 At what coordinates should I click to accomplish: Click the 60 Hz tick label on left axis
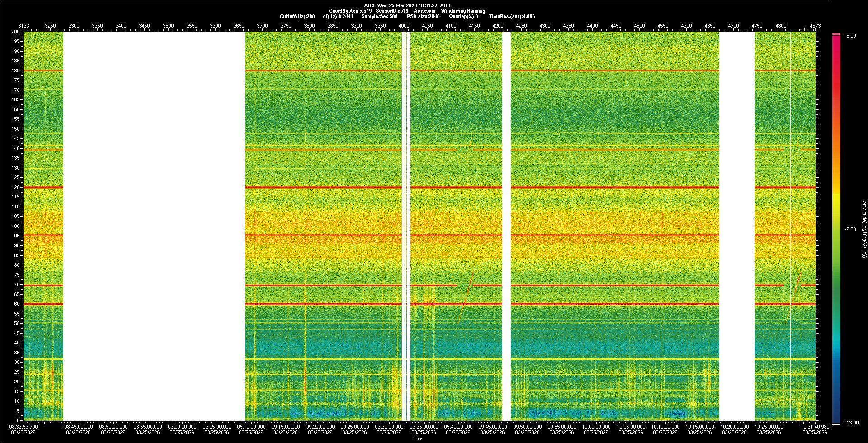pos(17,304)
